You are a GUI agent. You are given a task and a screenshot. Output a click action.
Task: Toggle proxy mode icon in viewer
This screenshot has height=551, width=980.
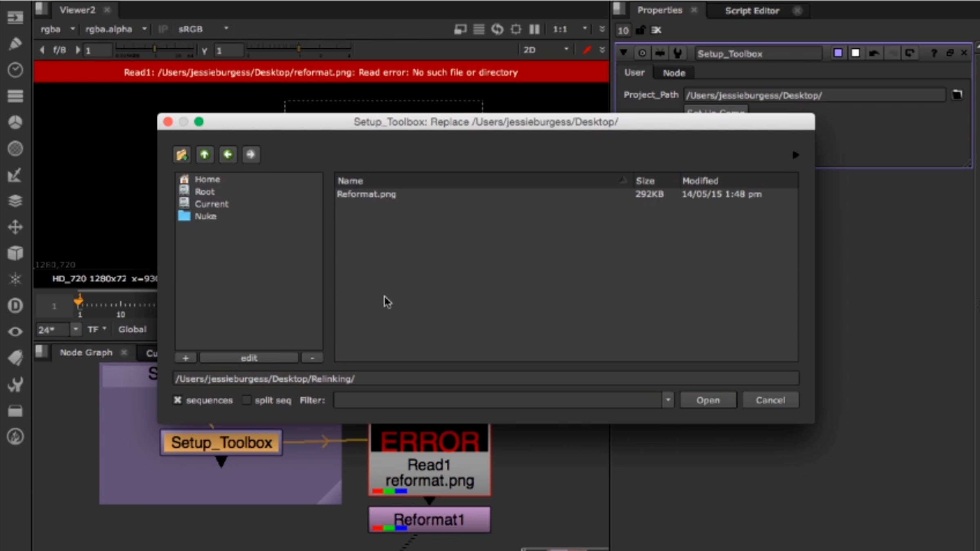tap(460, 29)
